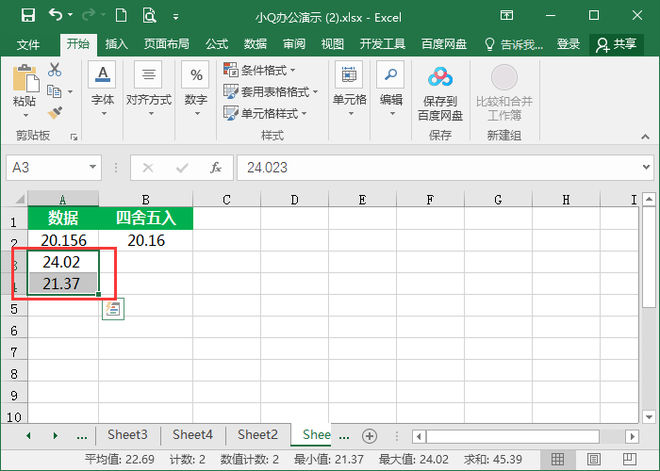660x471 pixels.
Task: Click the Save icon in quick access toolbar
Action: pyautogui.click(x=28, y=16)
